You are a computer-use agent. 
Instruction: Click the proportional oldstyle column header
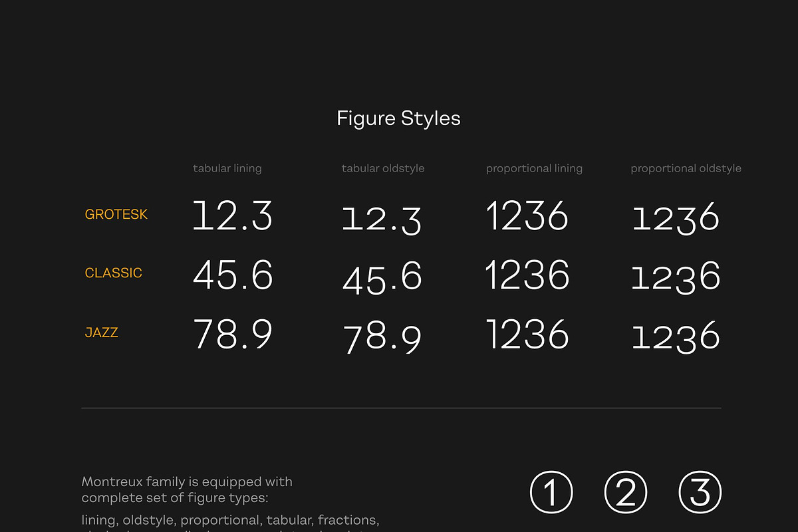click(x=686, y=169)
